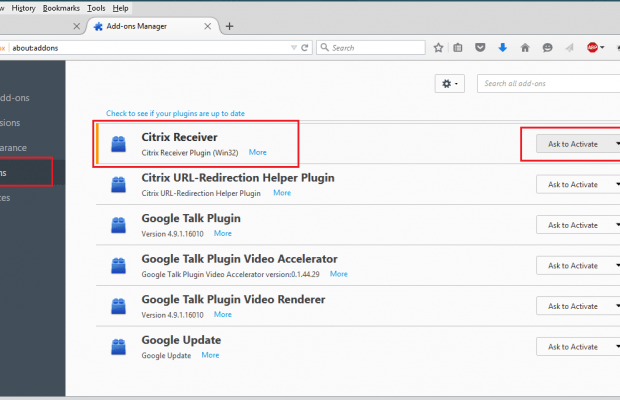This screenshot has width=620, height=400.
Task: Go to the Home page icon
Action: [x=525, y=48]
